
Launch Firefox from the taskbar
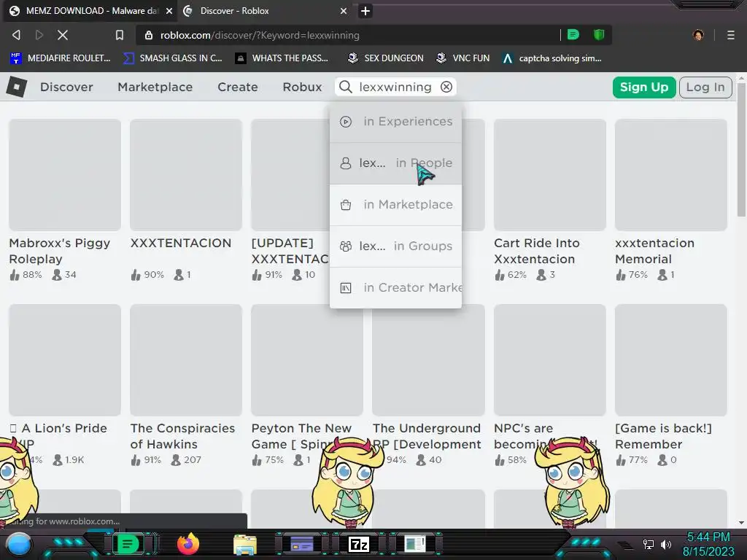(188, 544)
